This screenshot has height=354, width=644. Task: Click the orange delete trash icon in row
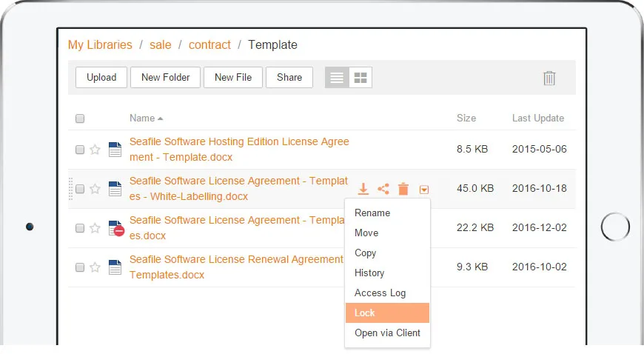tap(403, 189)
